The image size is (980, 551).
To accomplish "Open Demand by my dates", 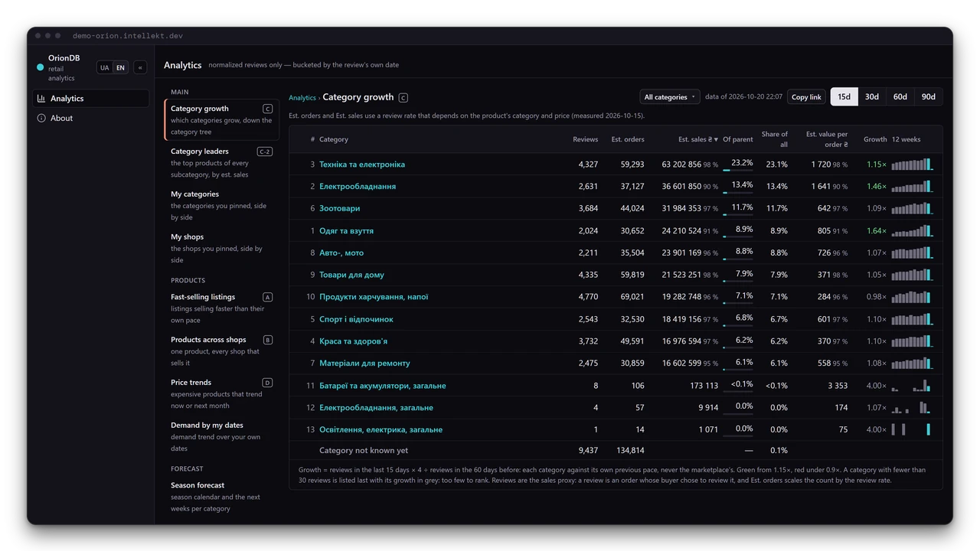I will [221, 436].
